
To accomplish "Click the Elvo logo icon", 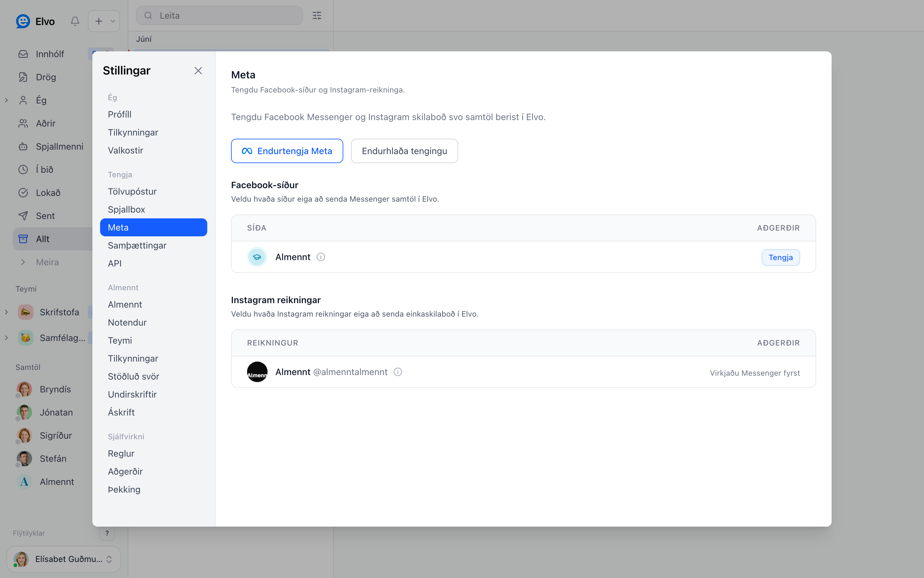I will pos(23,21).
